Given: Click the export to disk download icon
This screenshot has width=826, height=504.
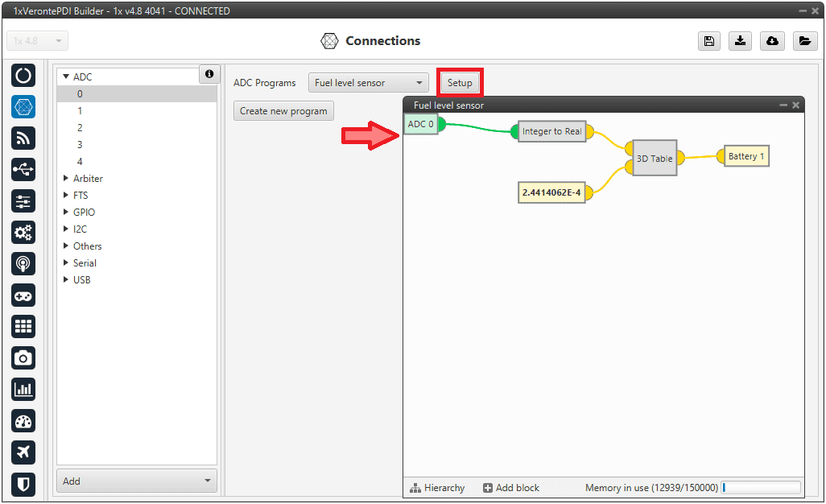Looking at the screenshot, I should [x=740, y=41].
